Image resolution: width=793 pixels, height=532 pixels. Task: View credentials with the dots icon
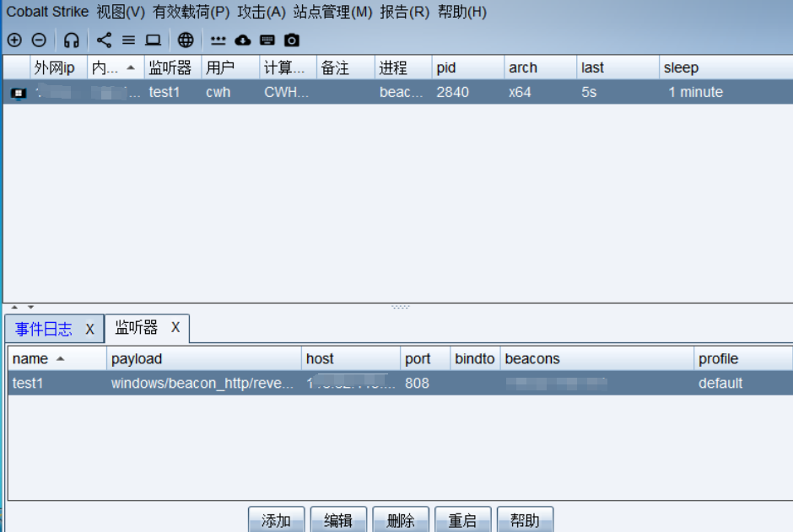point(218,40)
